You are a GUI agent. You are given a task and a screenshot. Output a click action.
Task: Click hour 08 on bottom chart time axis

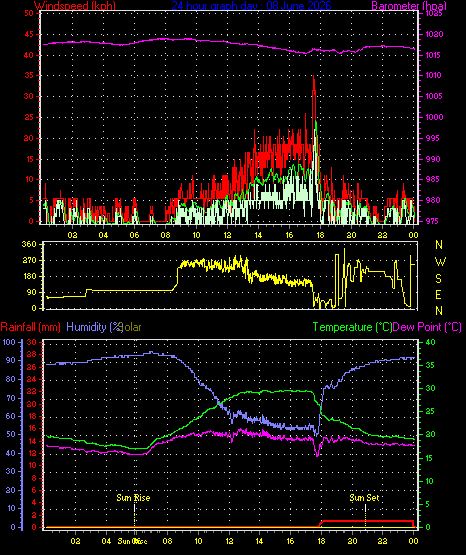[x=167, y=541]
